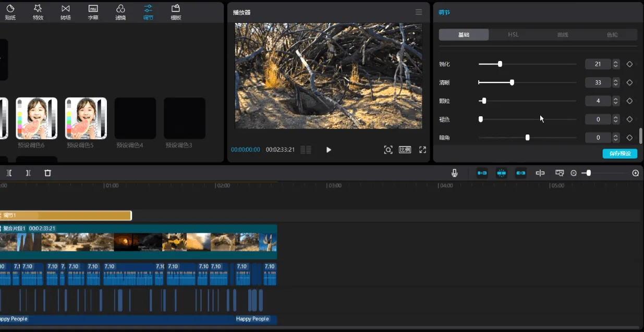Click the trim-left bracket tool in timeline toolbar
The height and width of the screenshot is (332, 644).
click(9, 173)
